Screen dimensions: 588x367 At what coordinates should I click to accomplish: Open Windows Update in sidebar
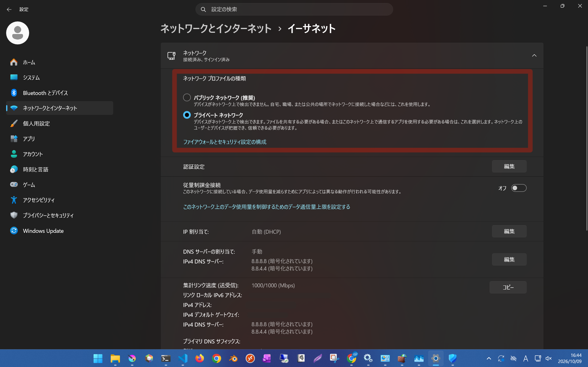(x=60, y=231)
